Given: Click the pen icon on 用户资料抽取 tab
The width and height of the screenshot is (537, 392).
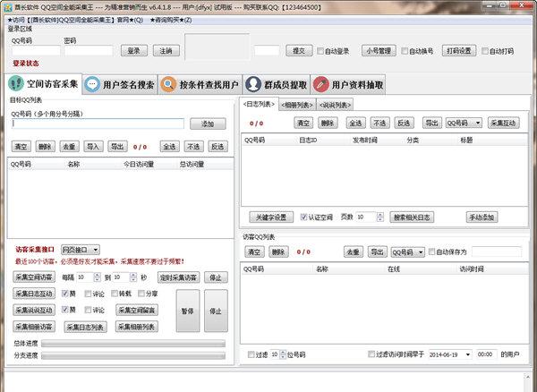Looking at the screenshot, I should point(321,84).
